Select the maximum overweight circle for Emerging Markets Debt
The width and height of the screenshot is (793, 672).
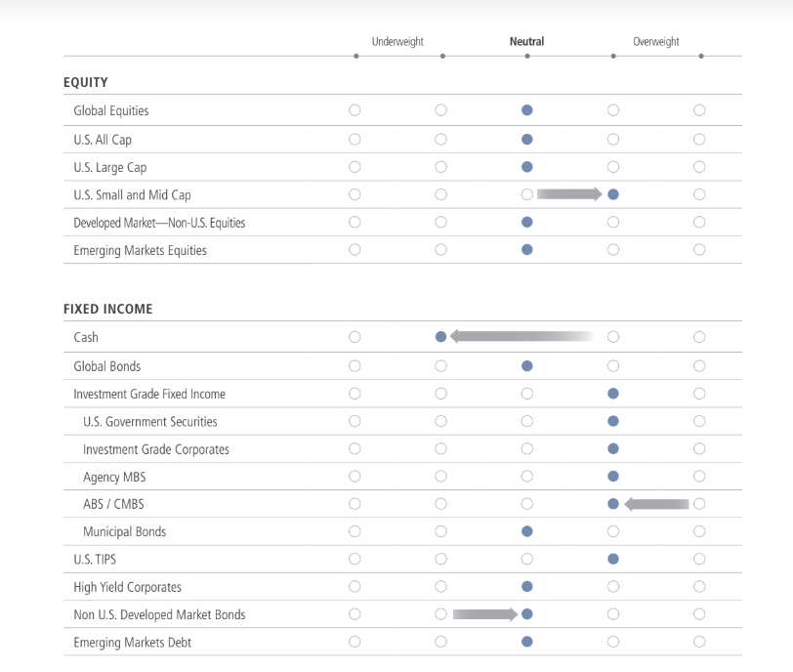tap(699, 642)
